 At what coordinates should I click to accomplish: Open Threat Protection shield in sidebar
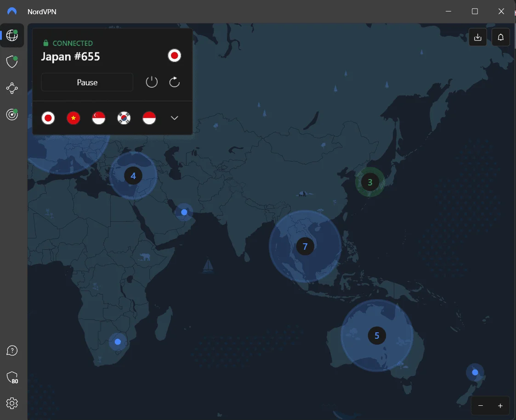click(x=12, y=62)
